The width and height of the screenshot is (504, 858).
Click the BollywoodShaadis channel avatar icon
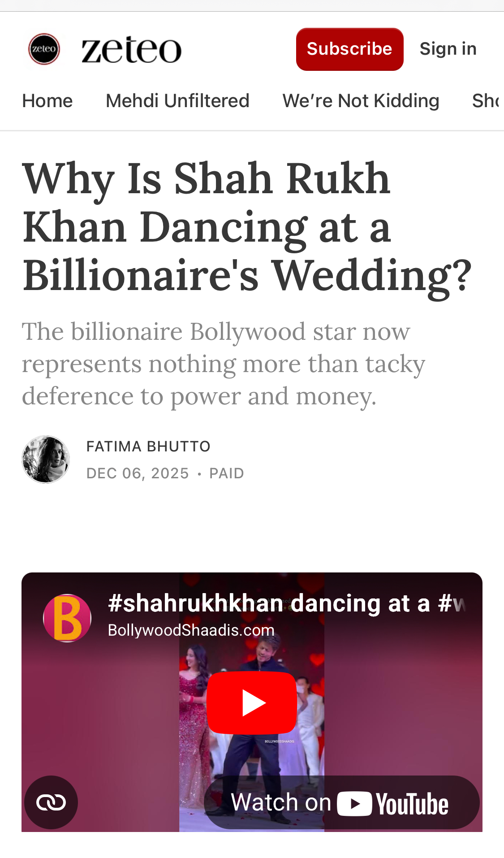point(67,618)
